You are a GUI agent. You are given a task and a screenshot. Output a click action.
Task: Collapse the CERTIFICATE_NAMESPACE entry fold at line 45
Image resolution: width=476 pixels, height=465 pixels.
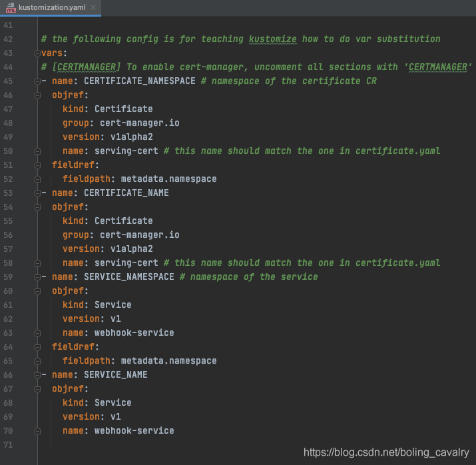37,81
